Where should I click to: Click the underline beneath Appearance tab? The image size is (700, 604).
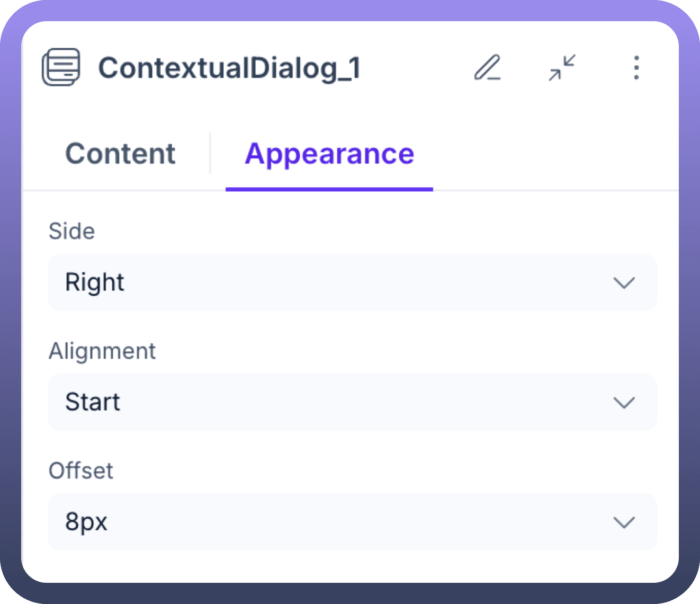[329, 189]
